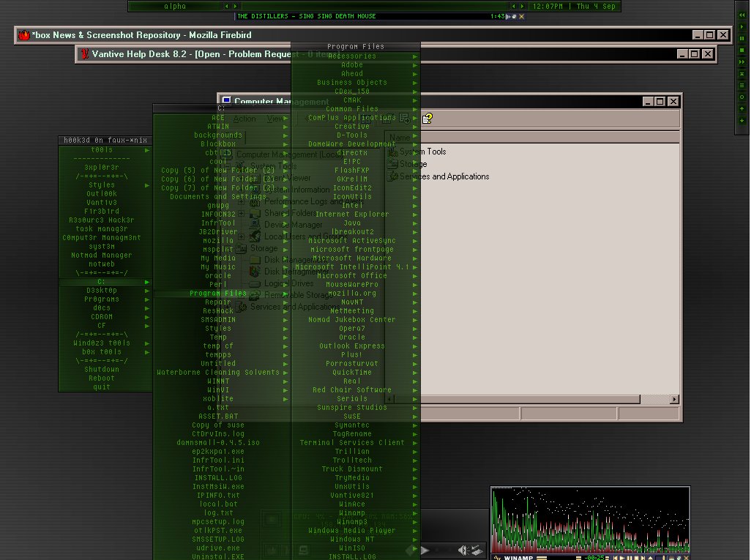Click previous workspace arrow next to alpha
The image size is (754, 560).
click(226, 7)
